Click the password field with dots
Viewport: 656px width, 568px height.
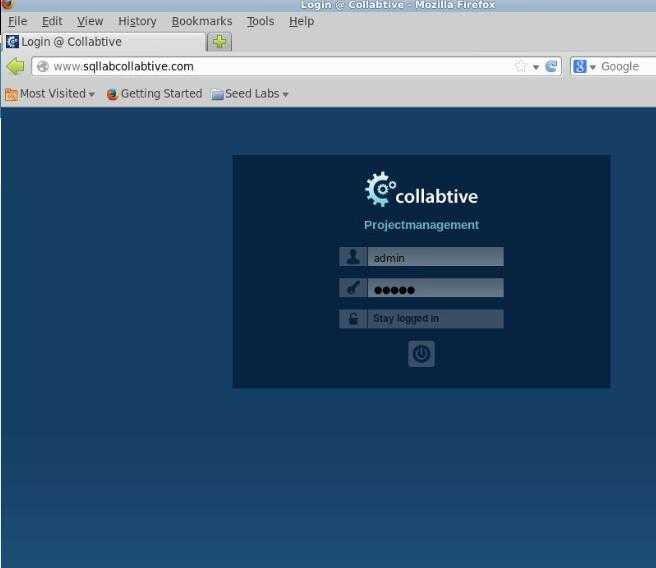tap(435, 288)
